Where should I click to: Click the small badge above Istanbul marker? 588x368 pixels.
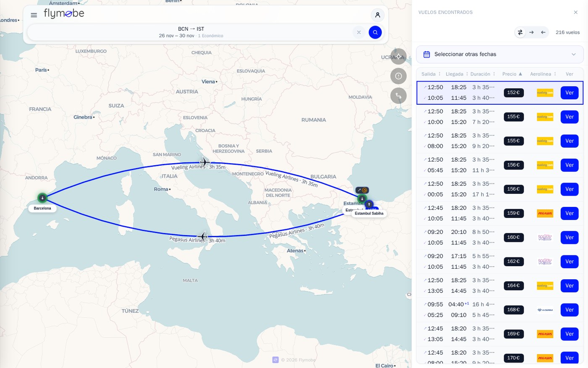point(362,190)
